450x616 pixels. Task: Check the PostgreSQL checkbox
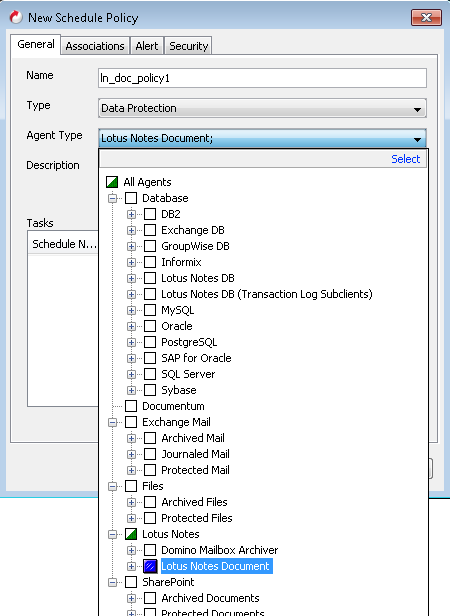(x=150, y=342)
